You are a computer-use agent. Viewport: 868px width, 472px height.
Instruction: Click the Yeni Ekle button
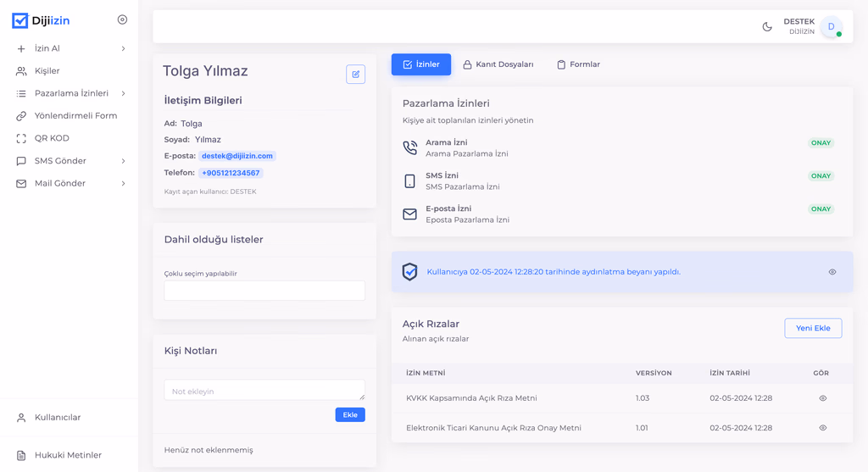812,328
